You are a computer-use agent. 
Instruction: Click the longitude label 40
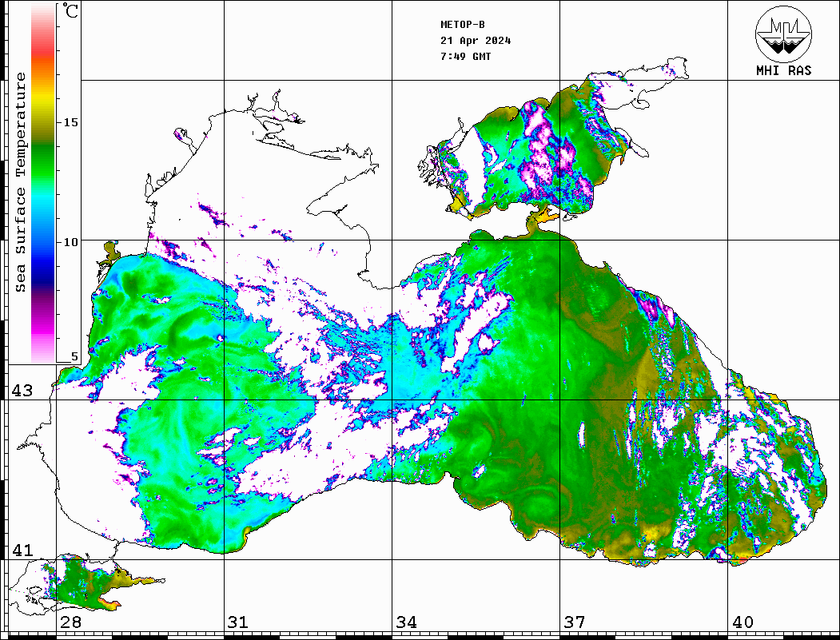point(742,622)
